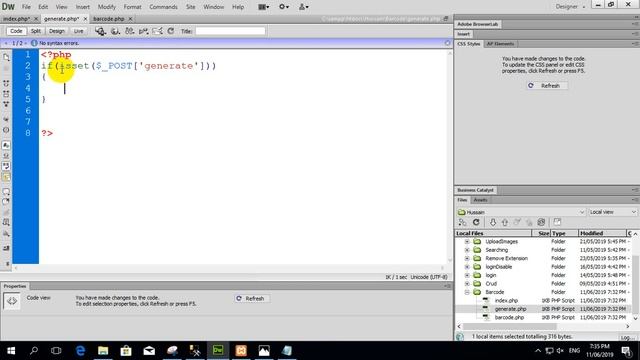
Task: Click in the document Title field
Action: pos(230,31)
